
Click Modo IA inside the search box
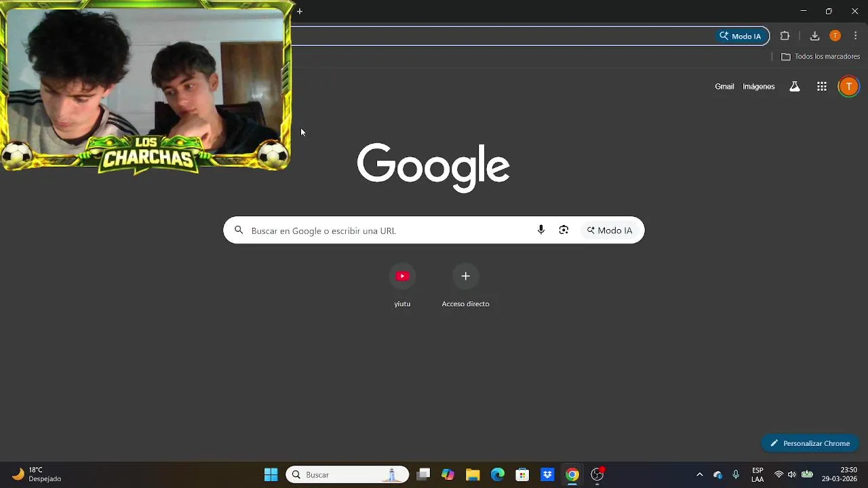tap(610, 230)
